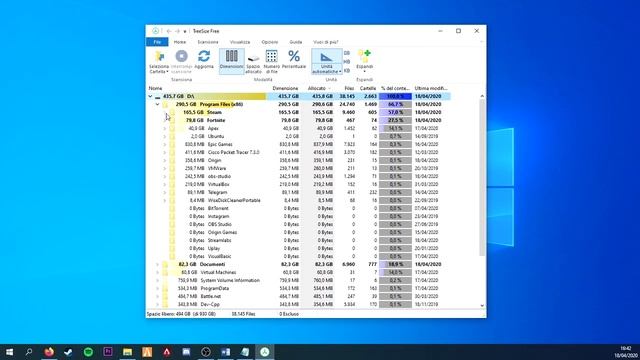
Task: Collapse the Program Files (x86) node
Action: pos(158,104)
